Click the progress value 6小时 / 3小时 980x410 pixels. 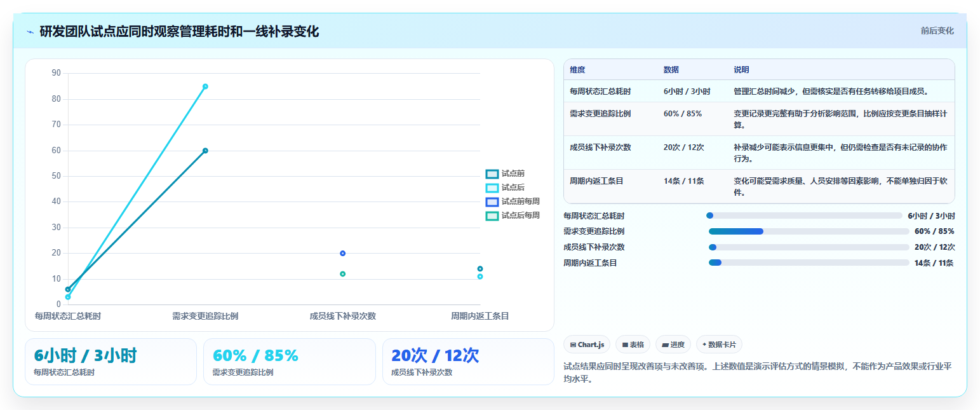click(x=931, y=216)
